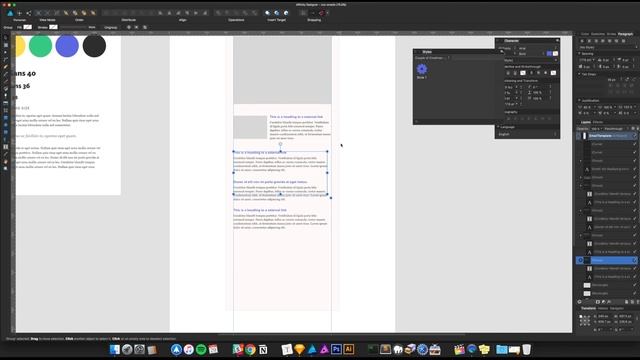Switch to the Stroke tab
Viewport: 640px width, 360px height.
pos(611,34)
